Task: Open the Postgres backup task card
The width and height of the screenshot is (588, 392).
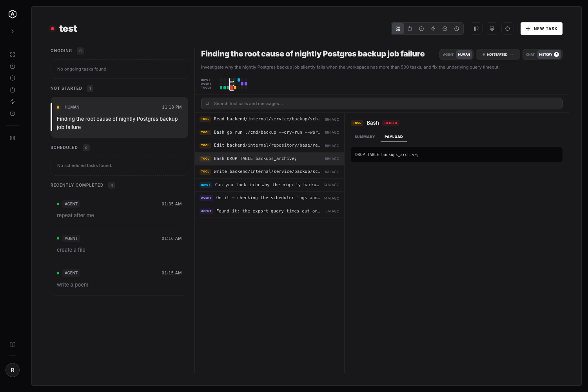Action: (119, 117)
